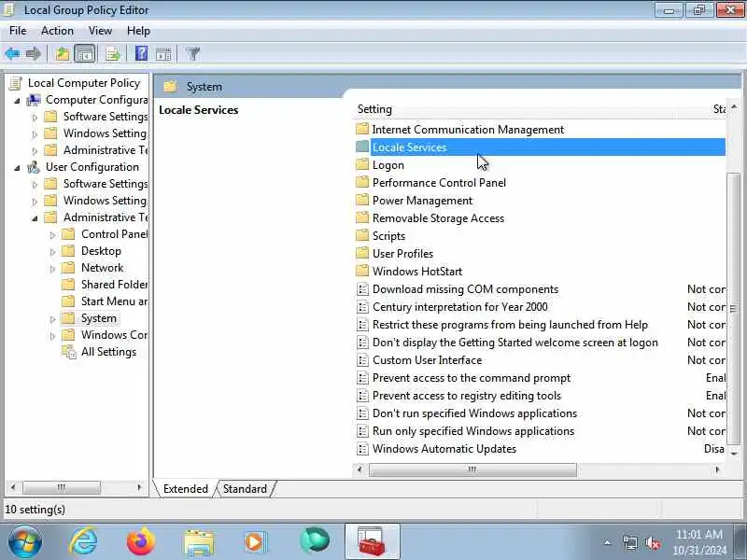Toggle Show/Hide Console Tree toolbar button
The height and width of the screenshot is (560, 747).
click(x=85, y=54)
